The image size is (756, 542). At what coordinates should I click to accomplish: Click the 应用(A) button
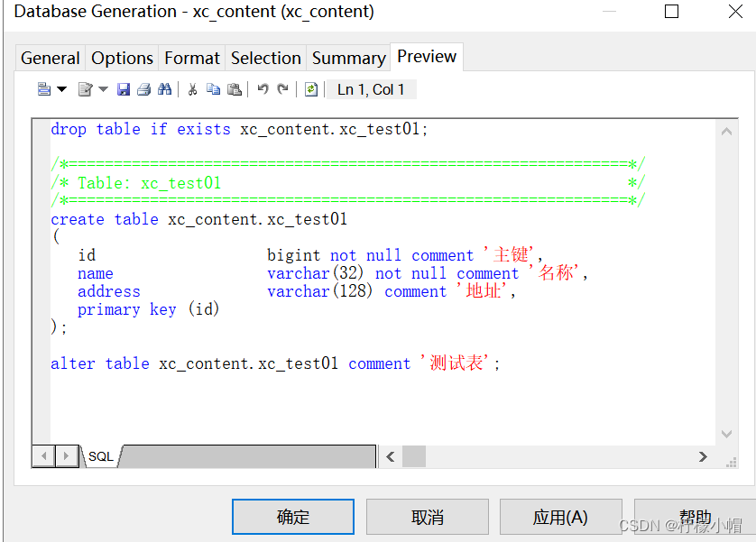coord(561,517)
